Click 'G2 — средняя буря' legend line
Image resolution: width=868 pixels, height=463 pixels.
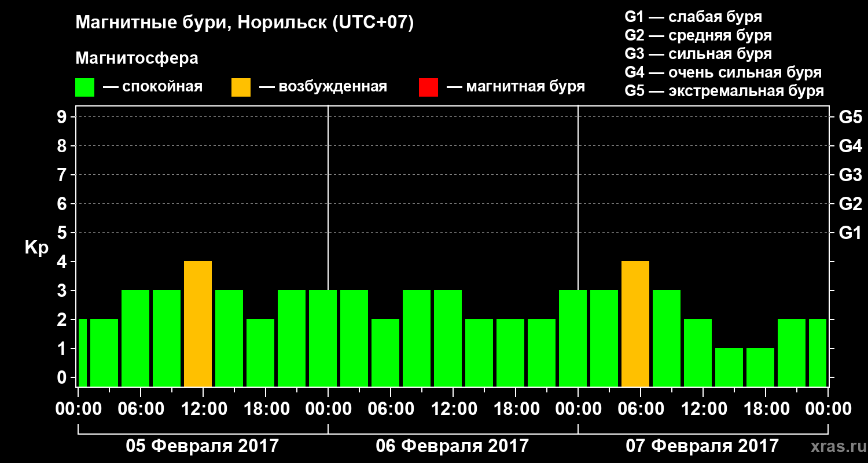pos(698,36)
